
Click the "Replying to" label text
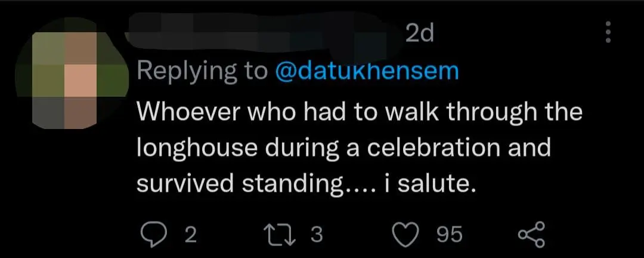202,71
